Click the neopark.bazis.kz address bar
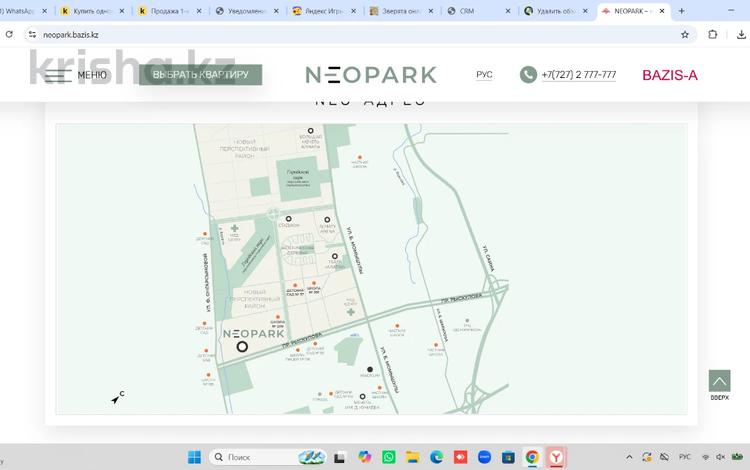750x470 pixels. pos(359,34)
